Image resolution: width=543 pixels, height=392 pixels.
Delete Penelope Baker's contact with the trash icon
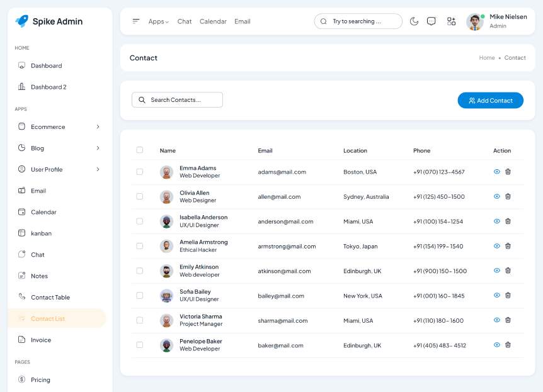[508, 345]
